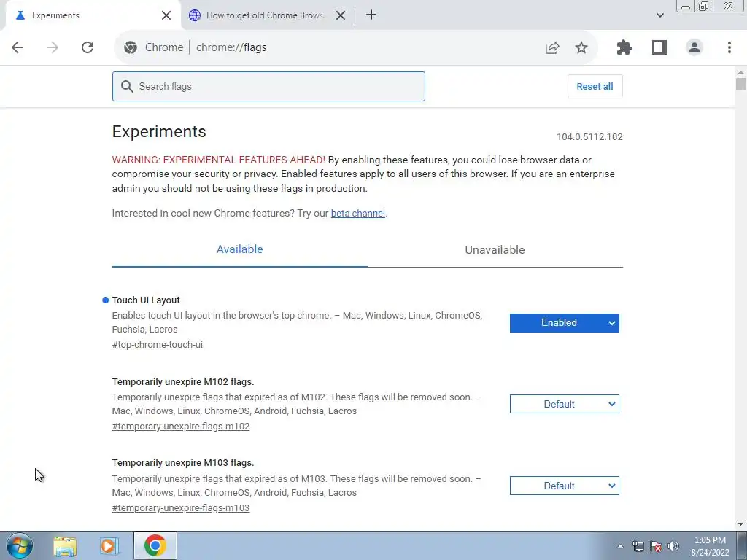Screen dimensions: 747x560
Task: Click the Show desktop strip on taskbar
Action: (742, 545)
